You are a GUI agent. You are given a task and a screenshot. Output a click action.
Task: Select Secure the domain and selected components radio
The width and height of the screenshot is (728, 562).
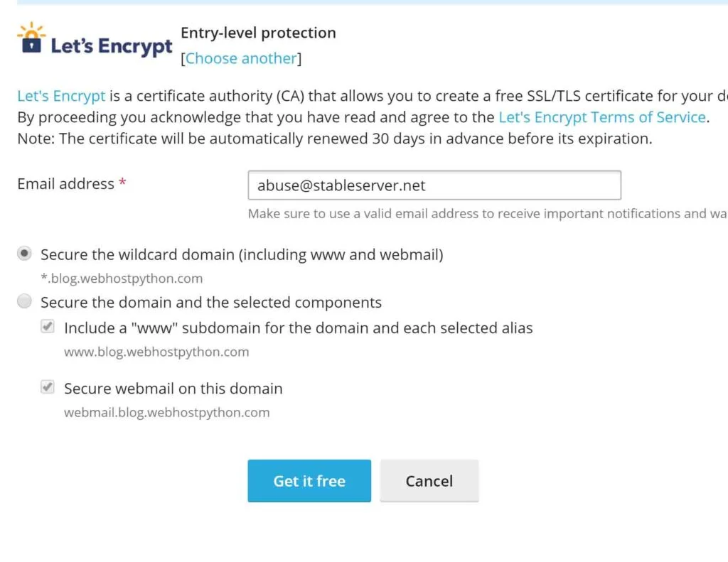pyautogui.click(x=24, y=301)
